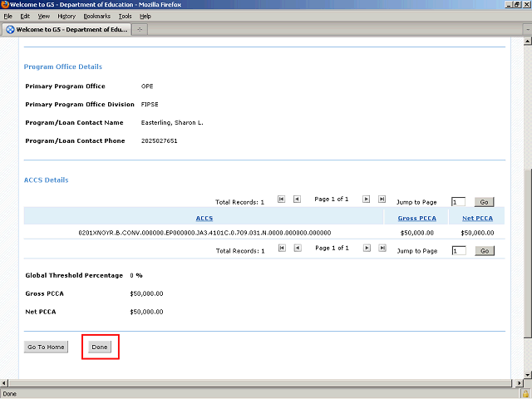The width and height of the screenshot is (532, 399).
Task: Click the tab list dropdown at tab bar end
Action: pos(528,30)
